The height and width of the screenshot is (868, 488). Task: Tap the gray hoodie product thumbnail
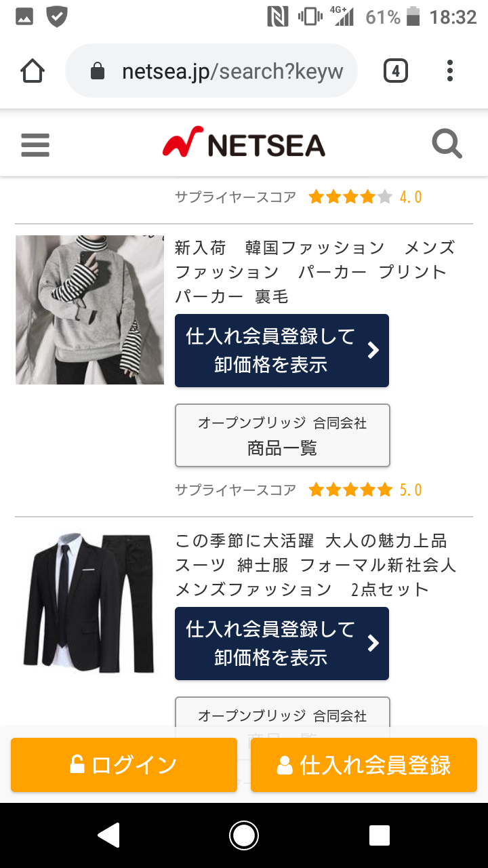coord(90,310)
